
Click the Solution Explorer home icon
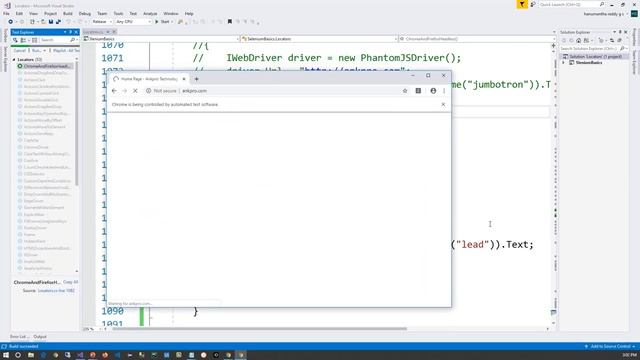[x=579, y=40]
